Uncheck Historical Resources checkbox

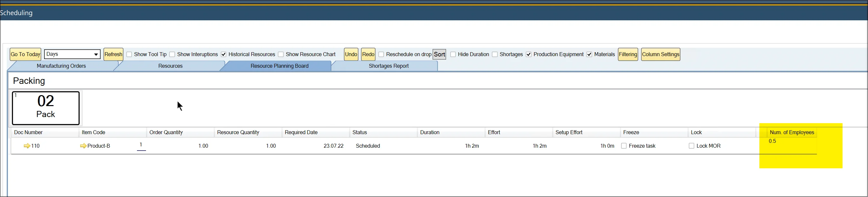223,54
